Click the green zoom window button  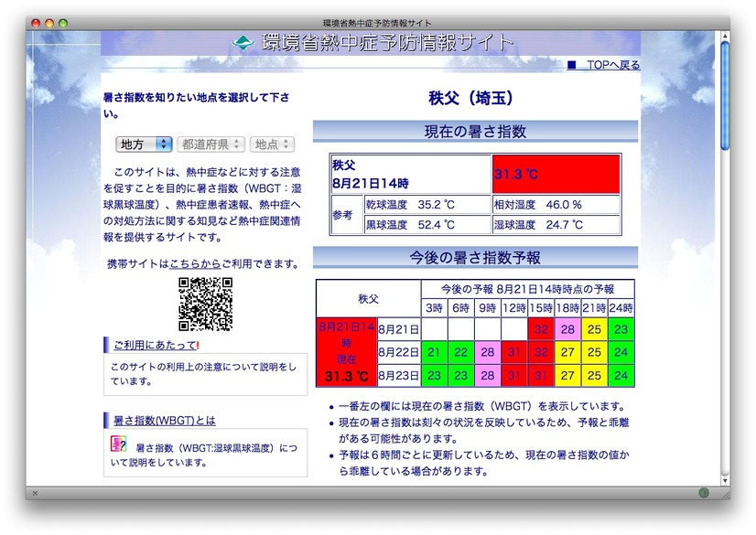pos(63,23)
